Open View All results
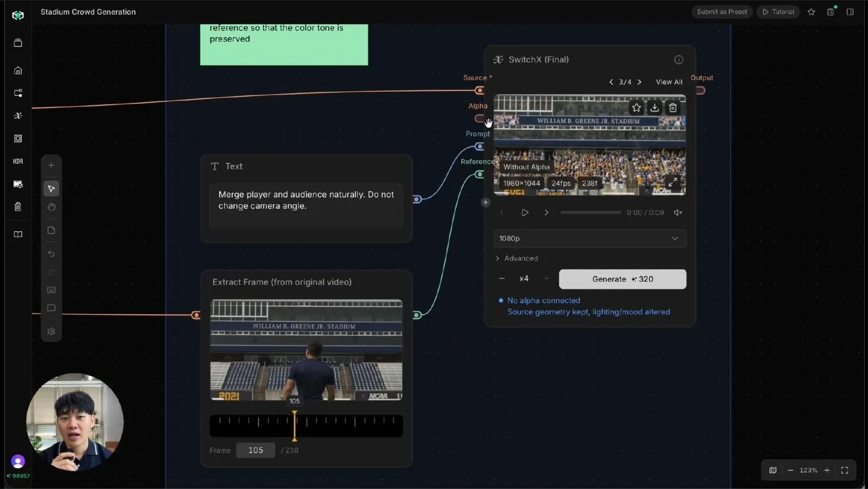 (669, 82)
